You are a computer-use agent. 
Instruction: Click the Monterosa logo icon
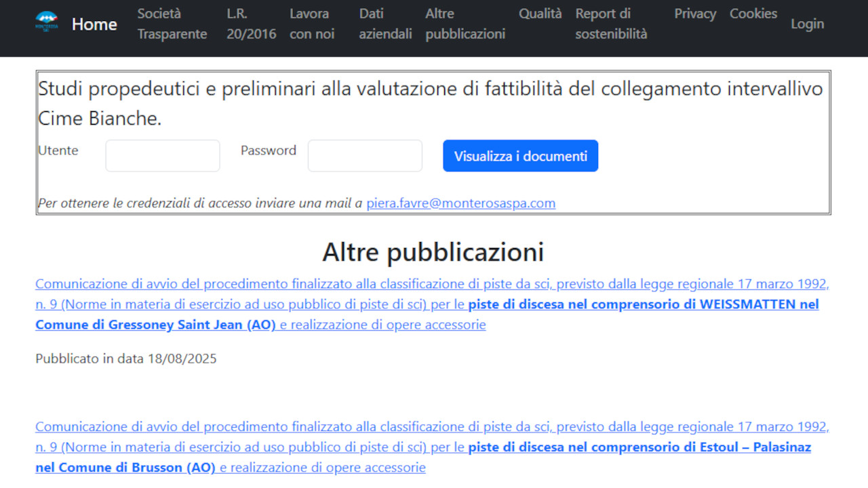46,19
